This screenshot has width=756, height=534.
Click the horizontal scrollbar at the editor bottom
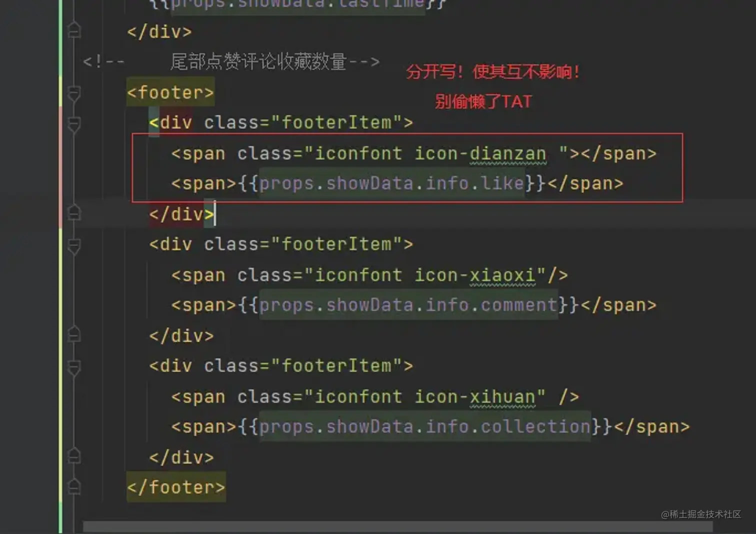(x=397, y=527)
